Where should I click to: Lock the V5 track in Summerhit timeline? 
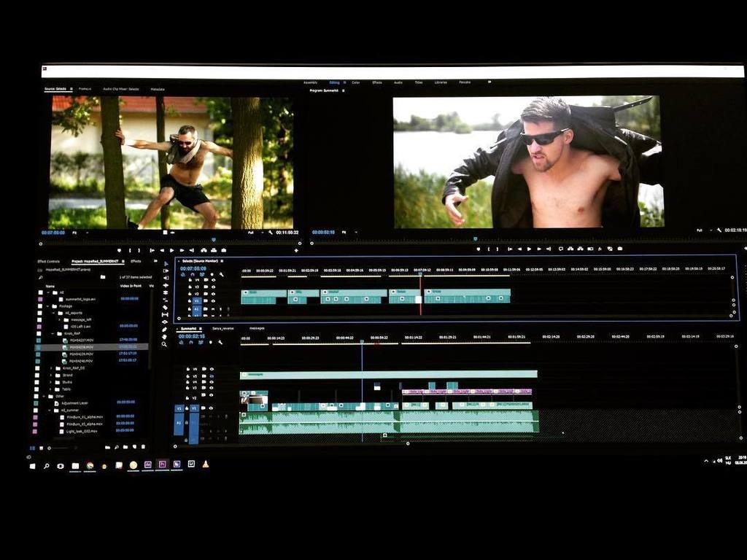(187, 376)
